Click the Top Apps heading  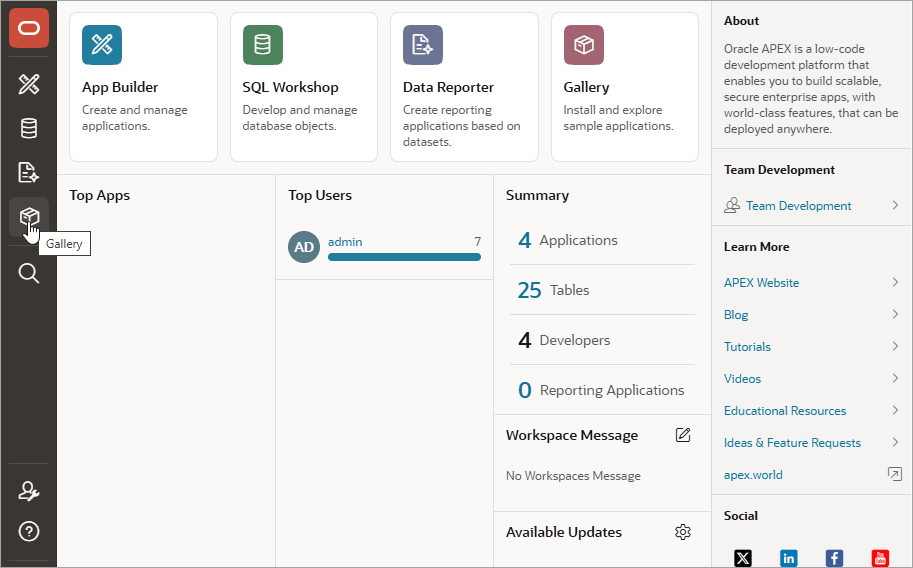(x=100, y=195)
